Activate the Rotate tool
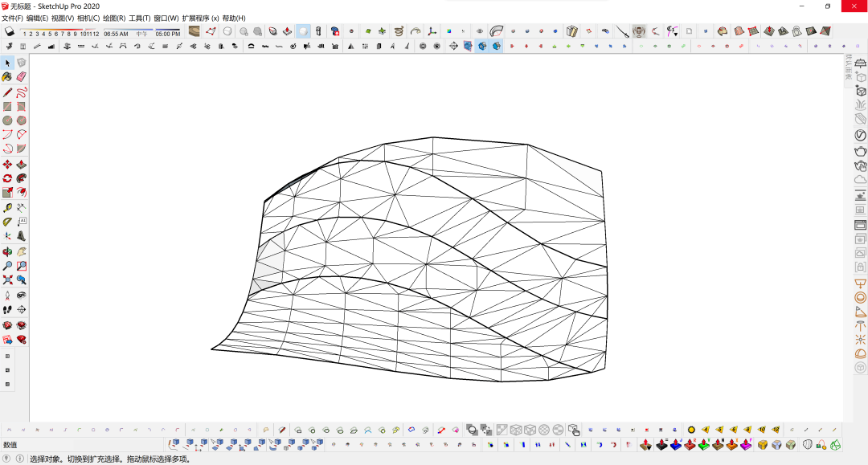The width and height of the screenshot is (868, 465). [x=7, y=178]
